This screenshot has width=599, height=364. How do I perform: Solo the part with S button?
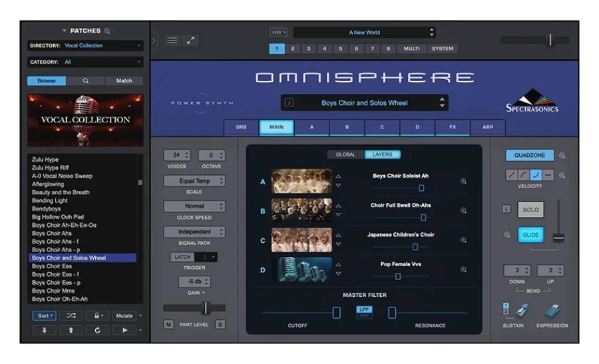(x=220, y=324)
